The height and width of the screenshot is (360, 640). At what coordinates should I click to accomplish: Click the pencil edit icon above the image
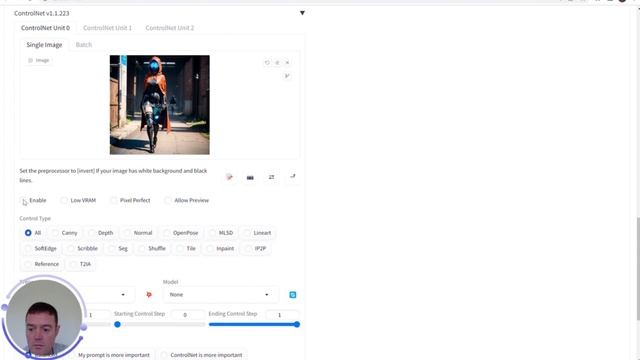(x=277, y=62)
